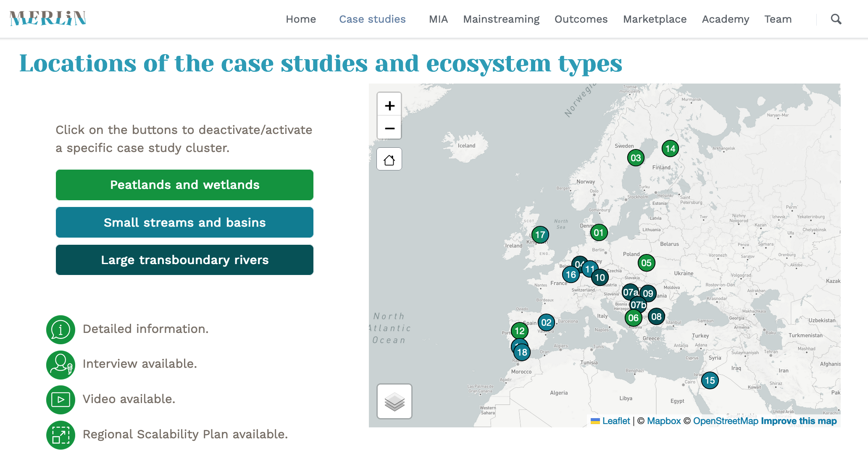
Task: Toggle the Small streams and basins cluster
Action: click(x=184, y=222)
